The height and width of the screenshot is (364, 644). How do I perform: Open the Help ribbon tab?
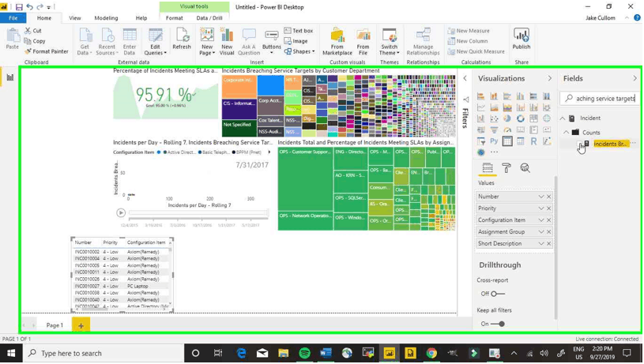pos(141,18)
